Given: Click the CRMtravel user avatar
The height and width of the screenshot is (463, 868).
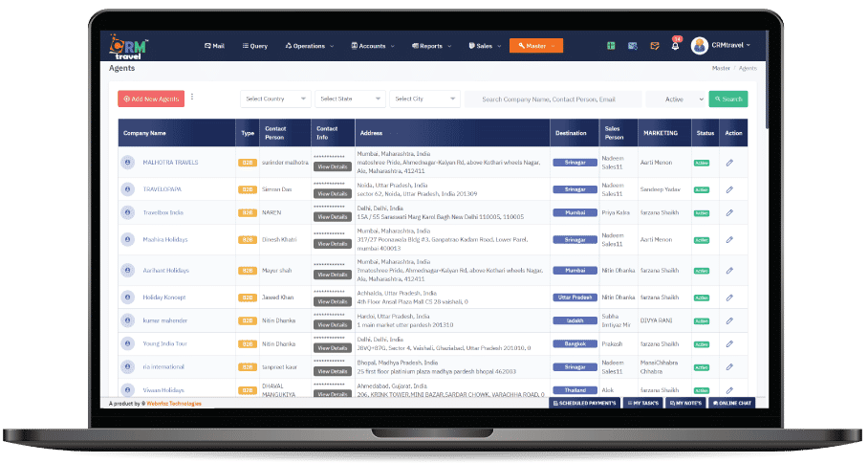Looking at the screenshot, I should [699, 45].
